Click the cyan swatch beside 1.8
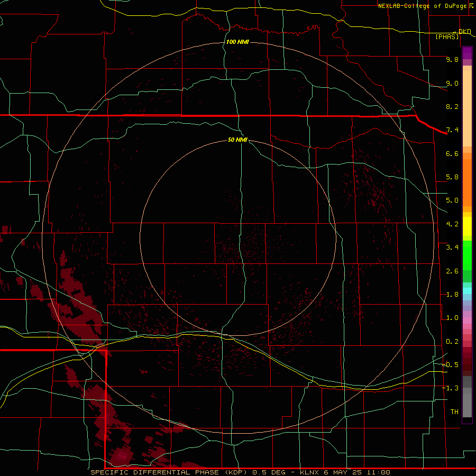Viewport: 476px width, 476px height. [x=467, y=291]
